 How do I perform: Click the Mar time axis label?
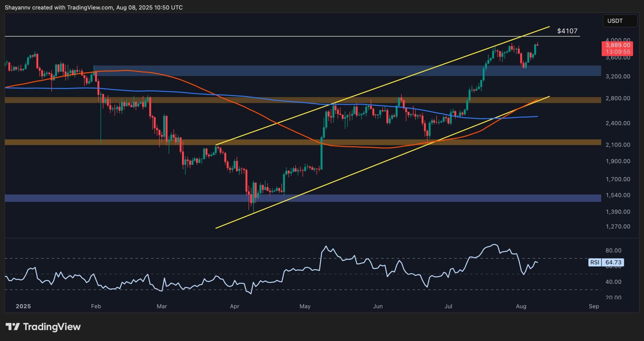(x=162, y=306)
